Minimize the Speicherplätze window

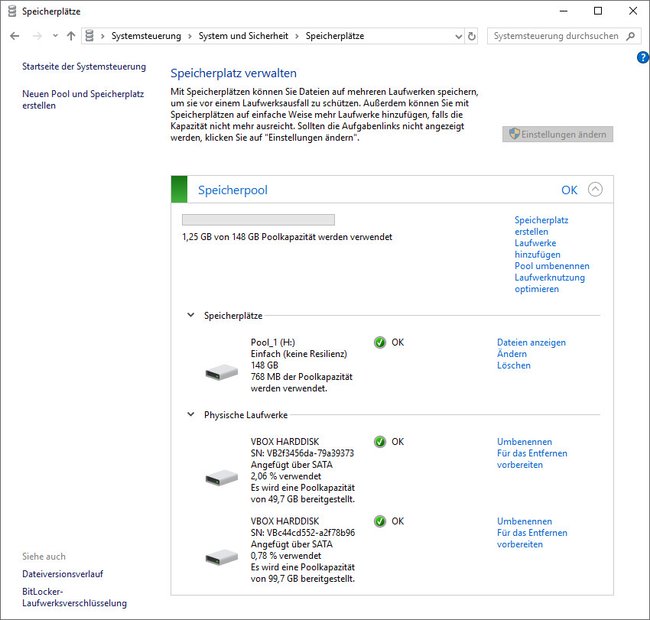(x=563, y=11)
